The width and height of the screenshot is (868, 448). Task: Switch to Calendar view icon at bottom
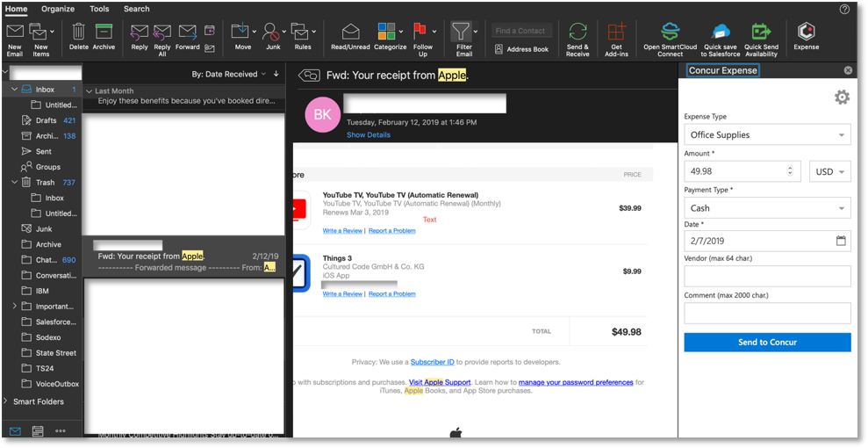coord(38,430)
